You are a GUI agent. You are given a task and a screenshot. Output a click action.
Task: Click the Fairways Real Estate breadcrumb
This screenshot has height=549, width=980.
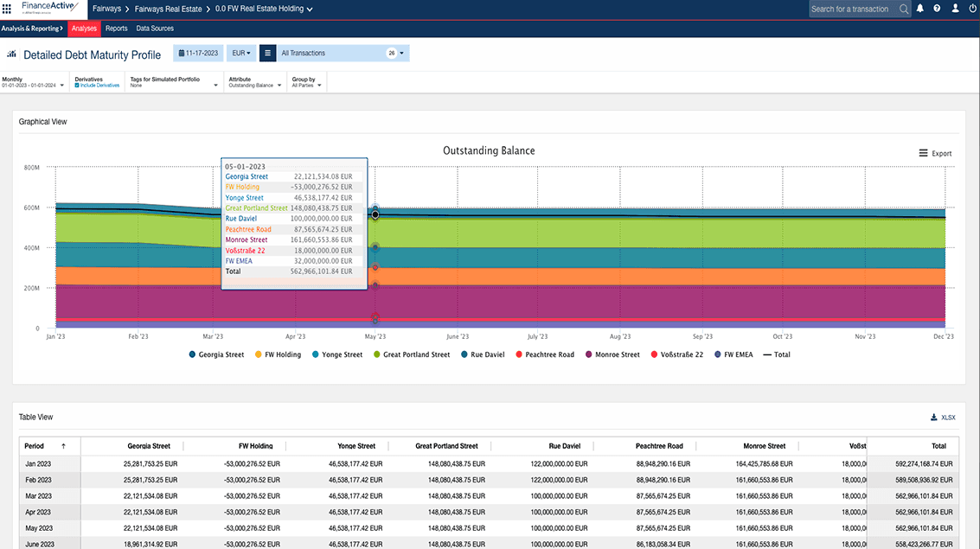click(x=170, y=9)
